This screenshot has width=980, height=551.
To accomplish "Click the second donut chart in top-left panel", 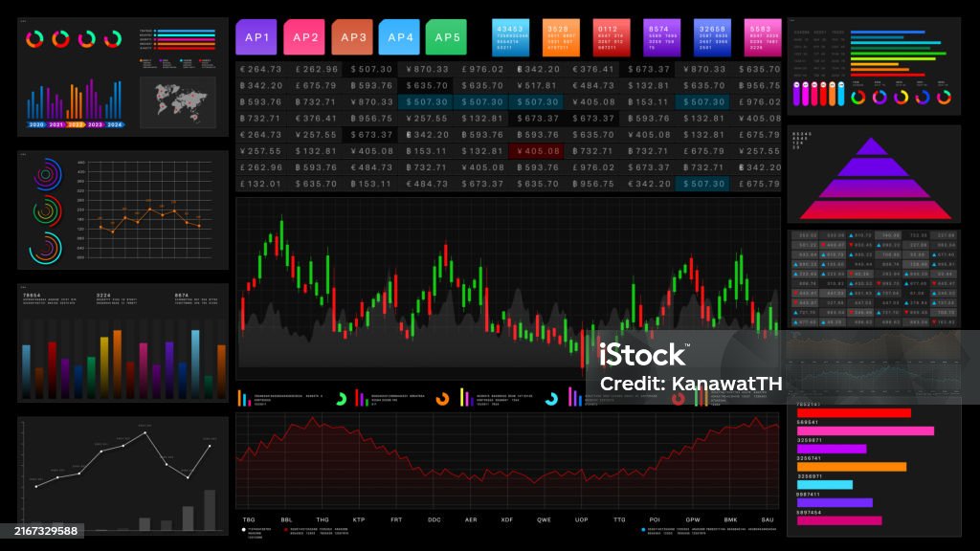I will (60, 38).
